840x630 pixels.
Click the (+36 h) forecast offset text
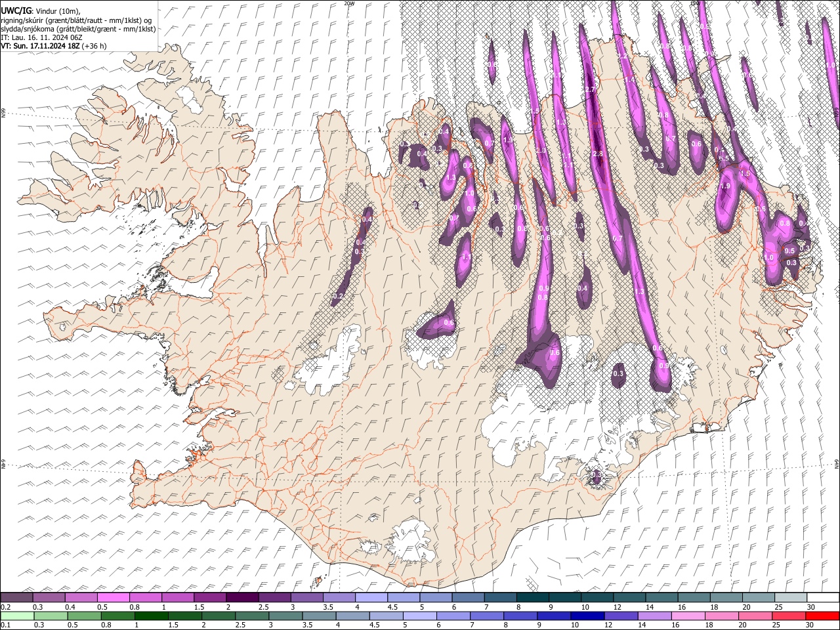coord(94,46)
